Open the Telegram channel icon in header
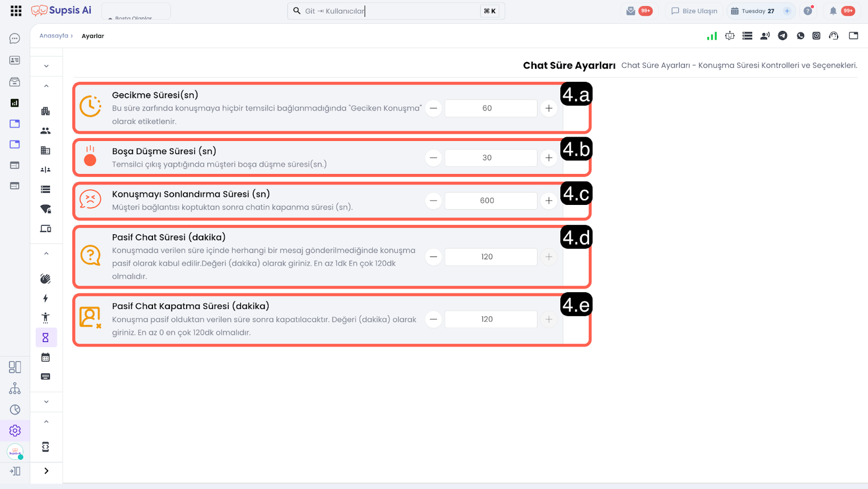 [x=782, y=36]
